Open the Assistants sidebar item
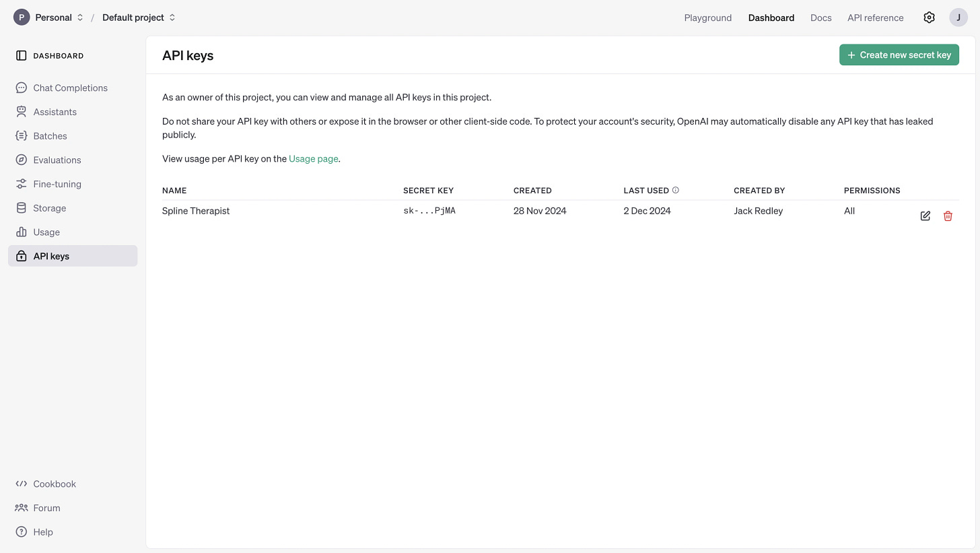This screenshot has width=980, height=553. pos(73,112)
